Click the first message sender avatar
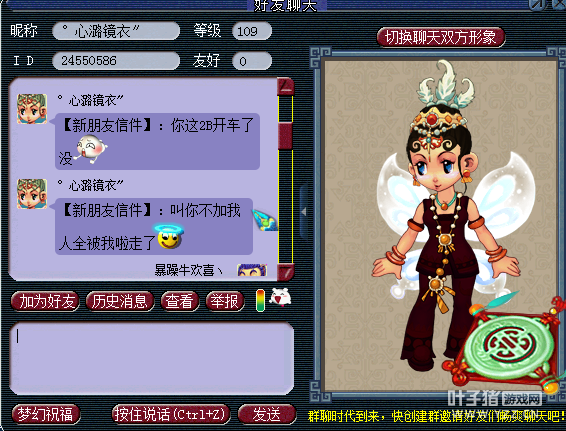Image resolution: width=566 pixels, height=431 pixels. point(32,109)
